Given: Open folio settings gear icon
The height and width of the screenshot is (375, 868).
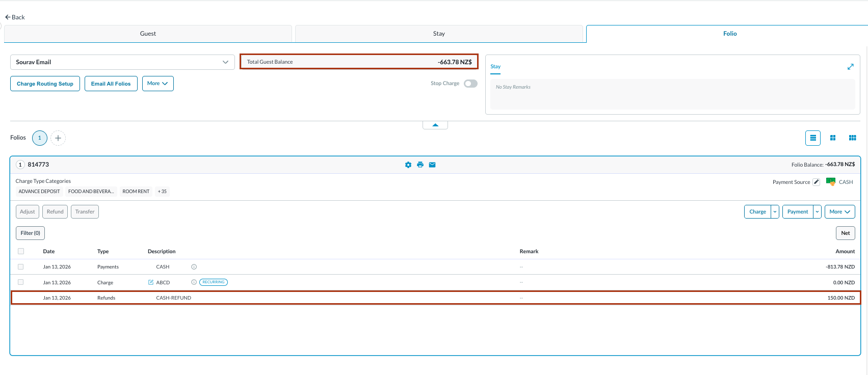Looking at the screenshot, I should (x=408, y=165).
